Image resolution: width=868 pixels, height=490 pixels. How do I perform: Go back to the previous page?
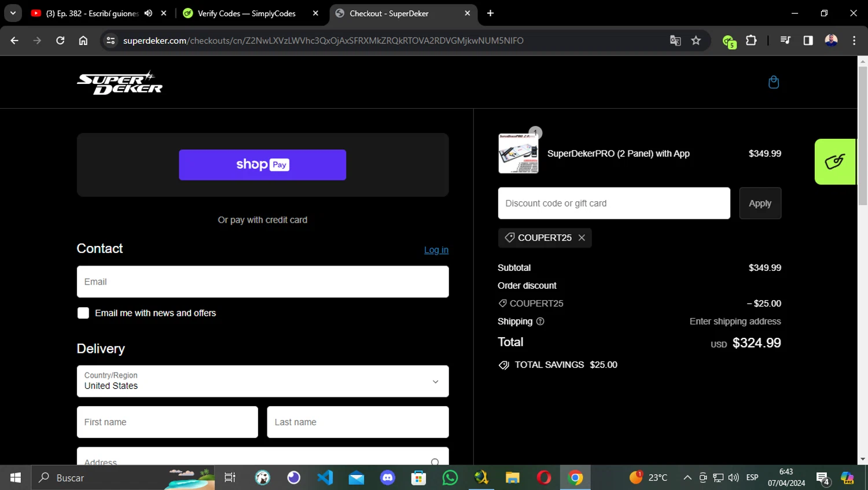pyautogui.click(x=14, y=40)
